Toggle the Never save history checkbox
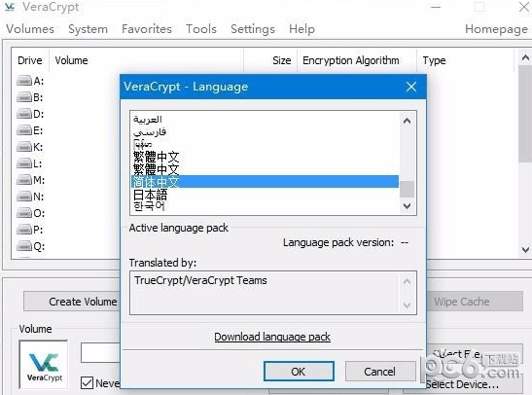This screenshot has height=395, width=532. pos(87,383)
